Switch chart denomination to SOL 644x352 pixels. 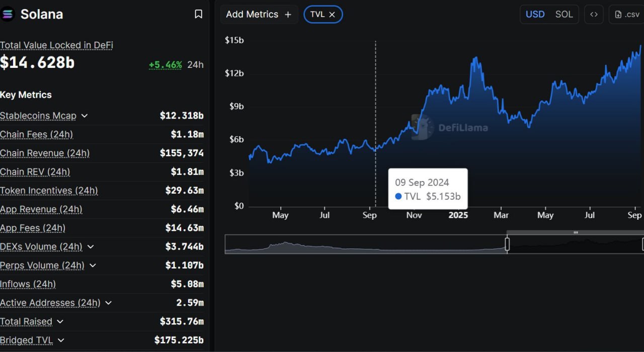pyautogui.click(x=564, y=14)
